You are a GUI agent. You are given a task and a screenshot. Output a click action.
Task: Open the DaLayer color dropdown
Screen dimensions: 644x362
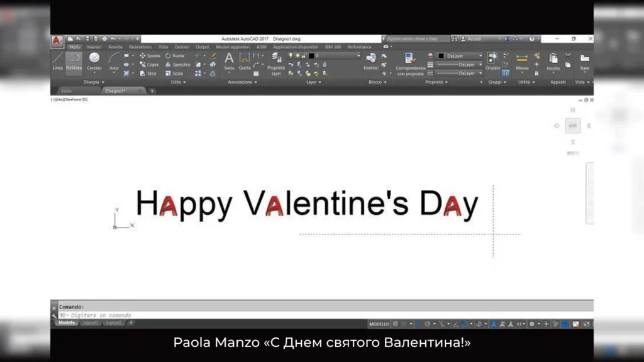click(460, 56)
